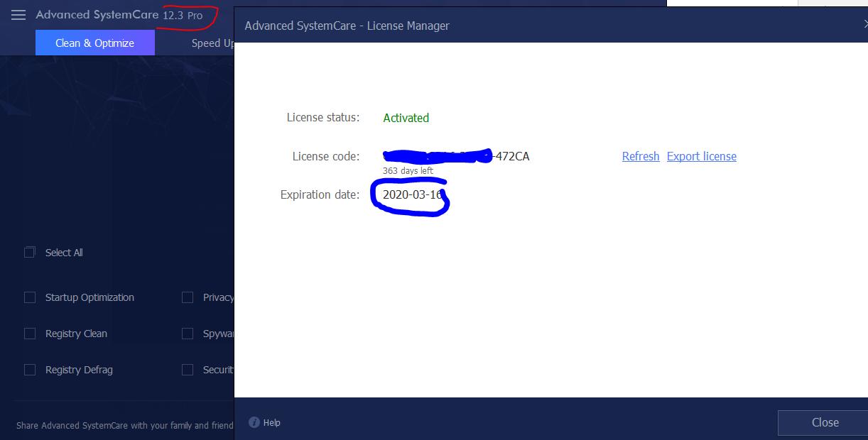This screenshot has width=868, height=440.
Task: Switch to the Clean & Optimize tab
Action: point(95,43)
